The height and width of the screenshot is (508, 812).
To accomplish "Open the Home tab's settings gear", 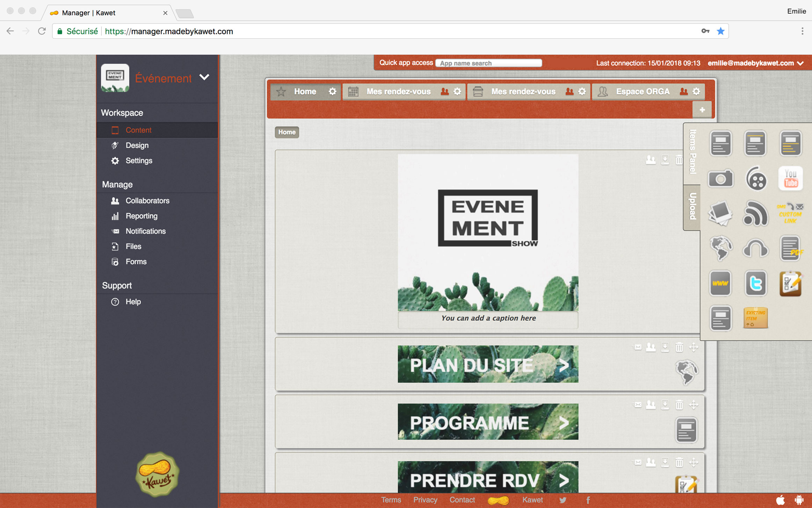I will 332,92.
